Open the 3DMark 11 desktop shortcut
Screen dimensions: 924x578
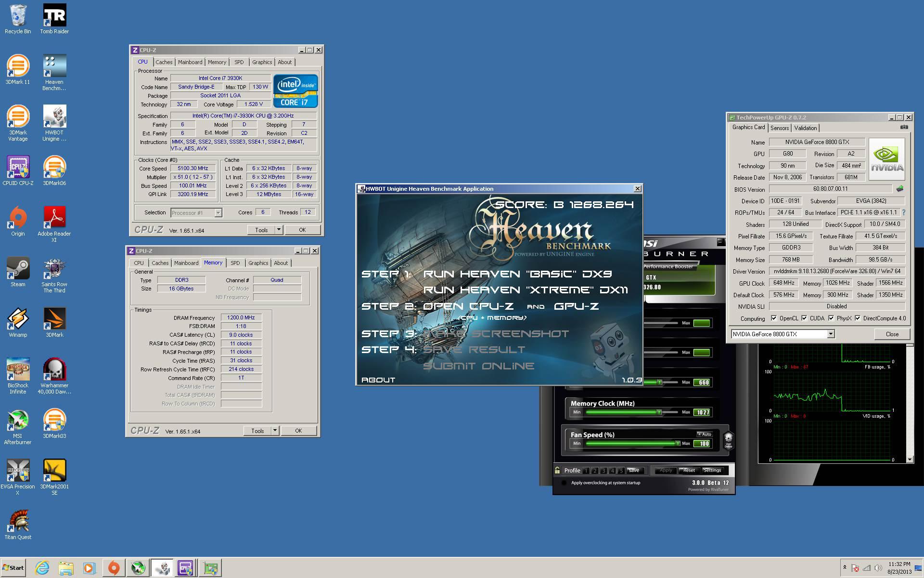(18, 70)
